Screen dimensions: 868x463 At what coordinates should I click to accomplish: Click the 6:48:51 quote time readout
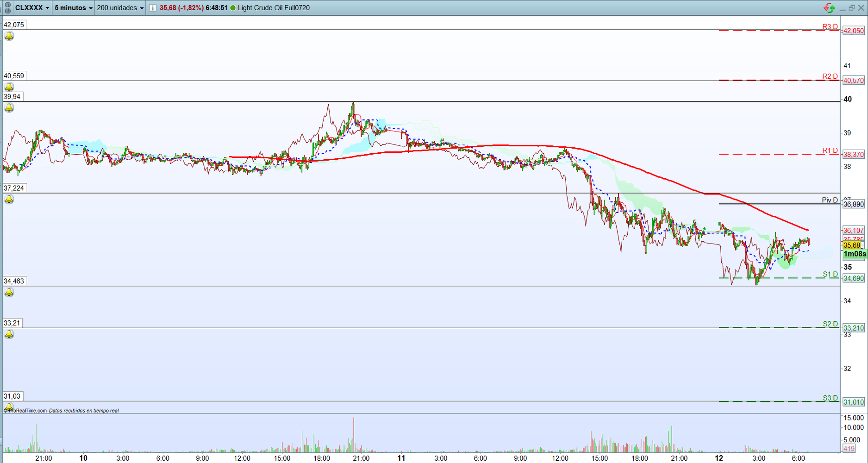tap(217, 8)
